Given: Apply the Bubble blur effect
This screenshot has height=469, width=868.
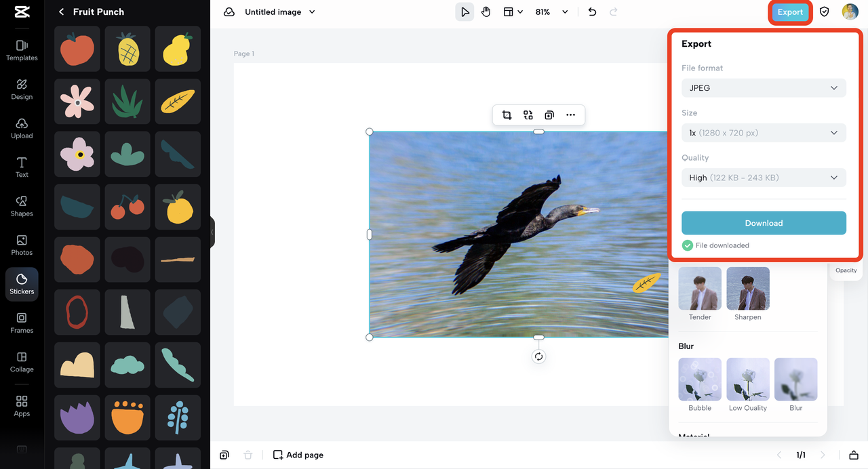Looking at the screenshot, I should click(x=700, y=385).
